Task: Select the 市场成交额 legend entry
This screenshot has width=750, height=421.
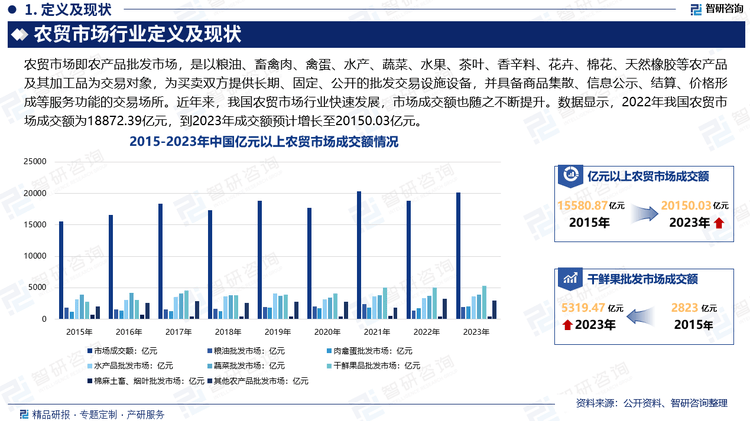Action: coord(117,351)
